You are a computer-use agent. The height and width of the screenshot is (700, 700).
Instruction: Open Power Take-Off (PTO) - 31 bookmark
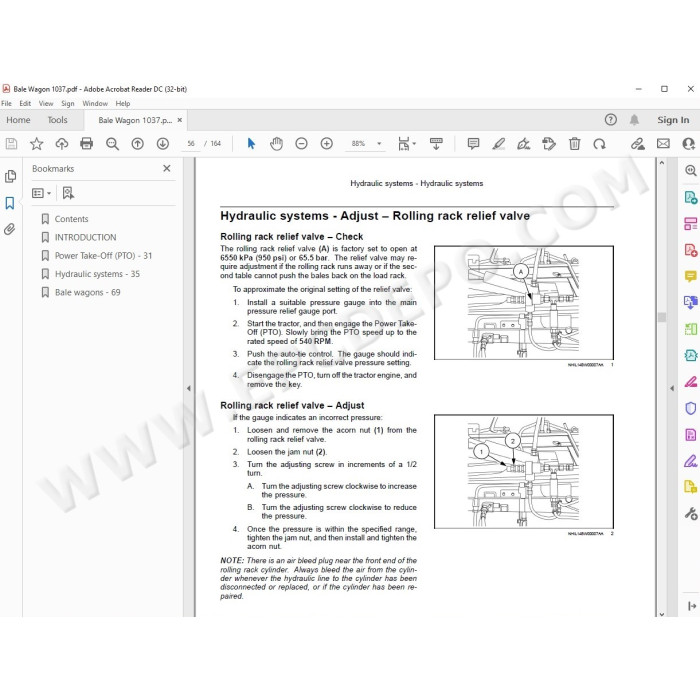(x=103, y=256)
